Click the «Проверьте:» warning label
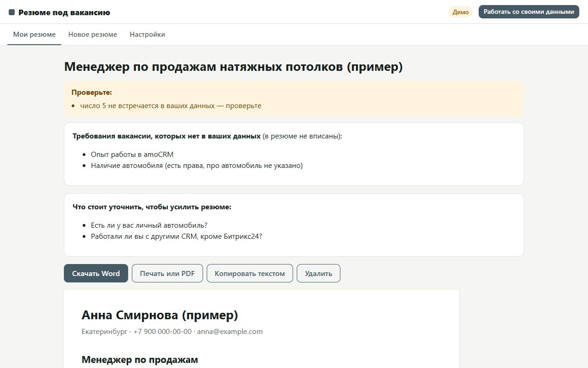Screen dimensions: 588x368 (92, 92)
